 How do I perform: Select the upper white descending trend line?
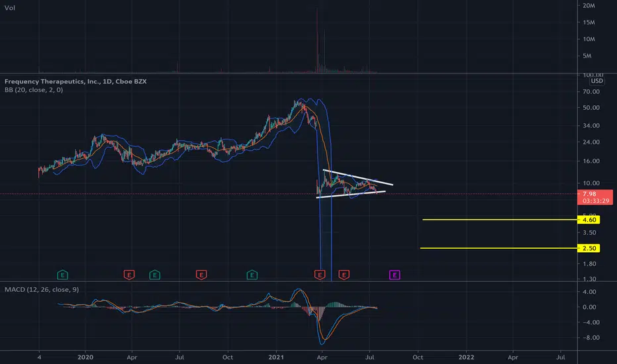358,177
